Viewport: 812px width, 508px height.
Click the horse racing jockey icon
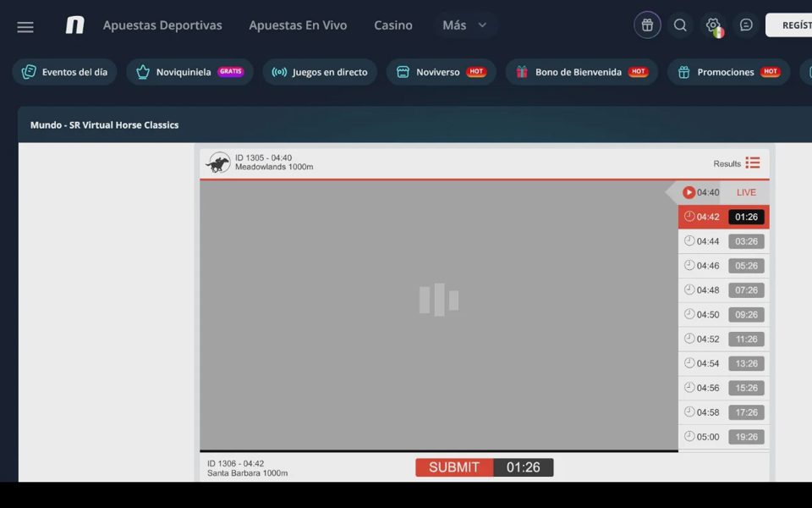218,163
